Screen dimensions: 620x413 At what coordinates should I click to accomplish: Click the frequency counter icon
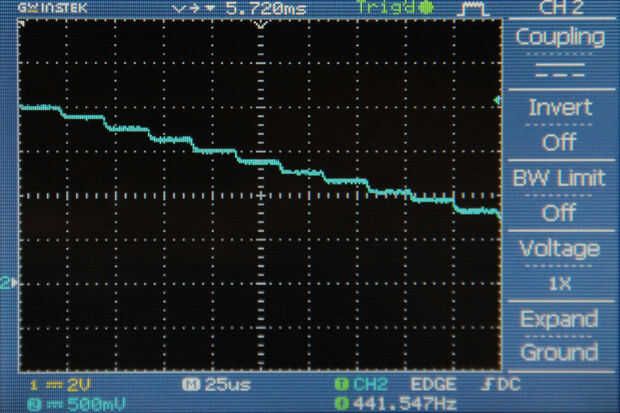341,404
